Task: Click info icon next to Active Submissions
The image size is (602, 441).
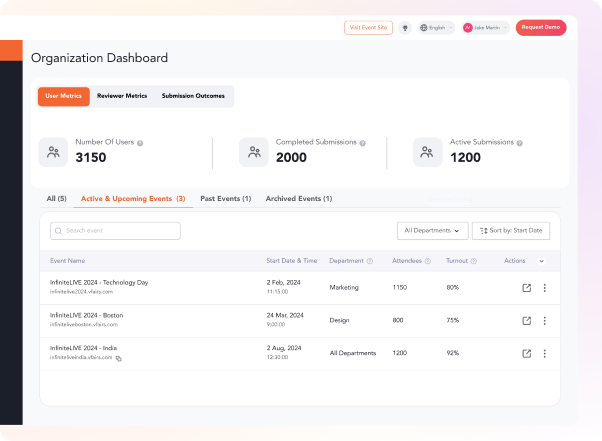Action: coord(519,143)
